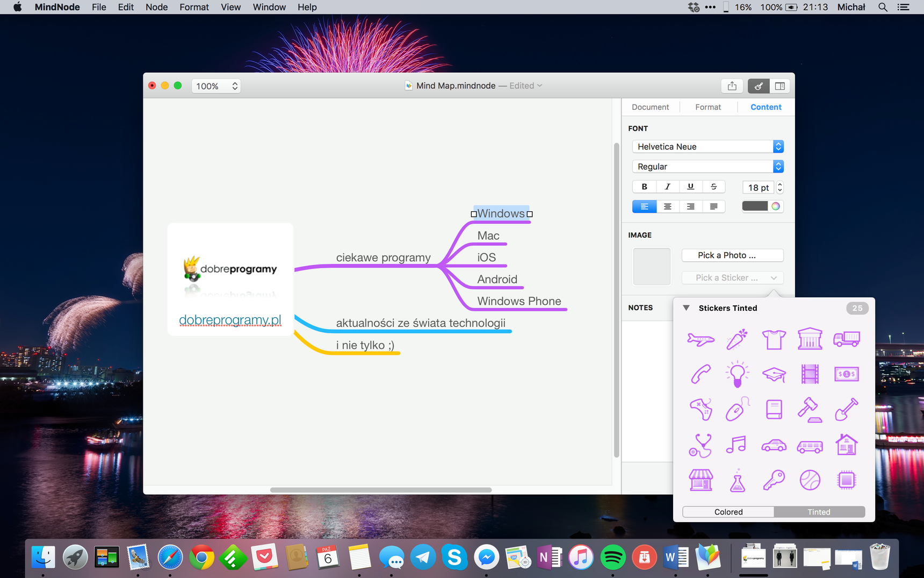This screenshot has width=924, height=578.
Task: Pick the carrot sticker
Action: coord(737,339)
